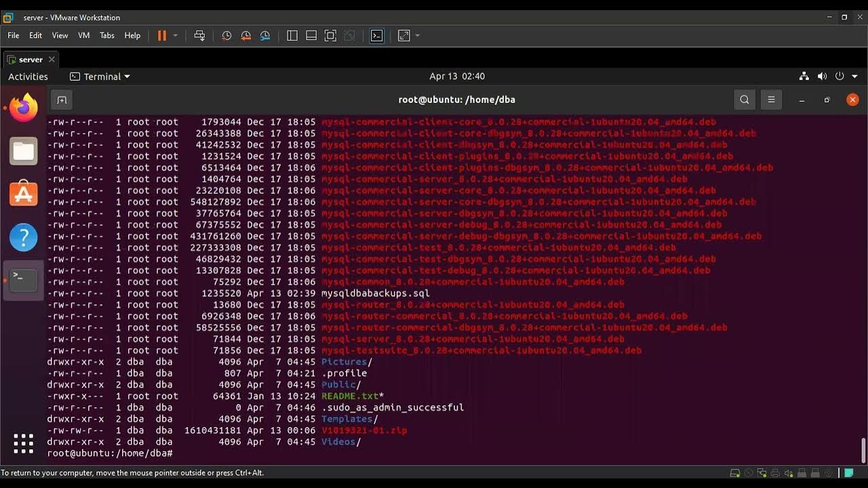868x488 pixels.
Task: Close the server VM tab
Action: pos(52,60)
